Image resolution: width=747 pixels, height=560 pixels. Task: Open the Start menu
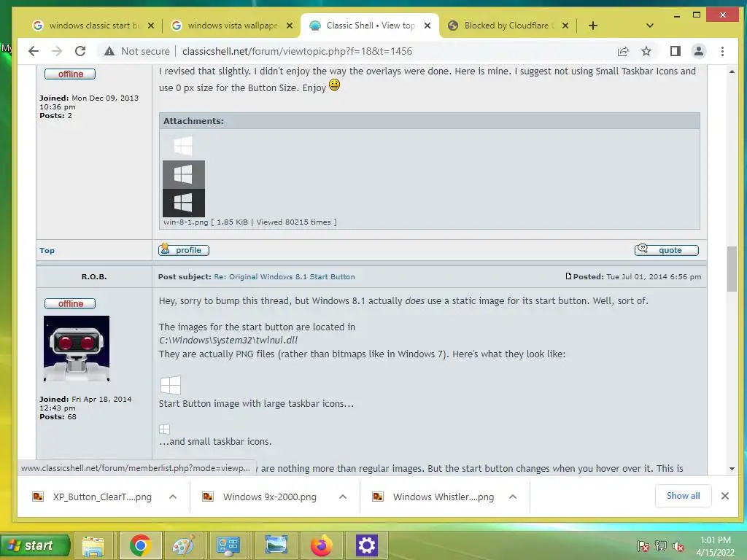[35, 545]
